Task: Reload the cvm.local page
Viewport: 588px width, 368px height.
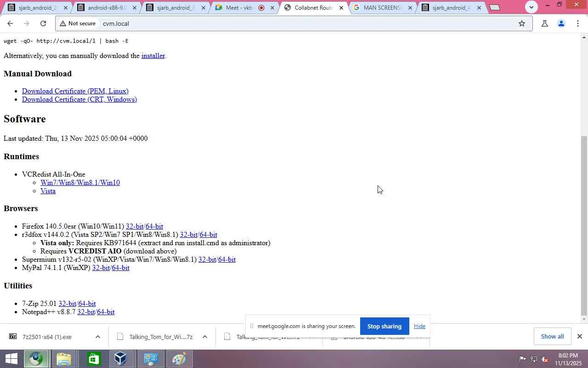Action: click(43, 23)
